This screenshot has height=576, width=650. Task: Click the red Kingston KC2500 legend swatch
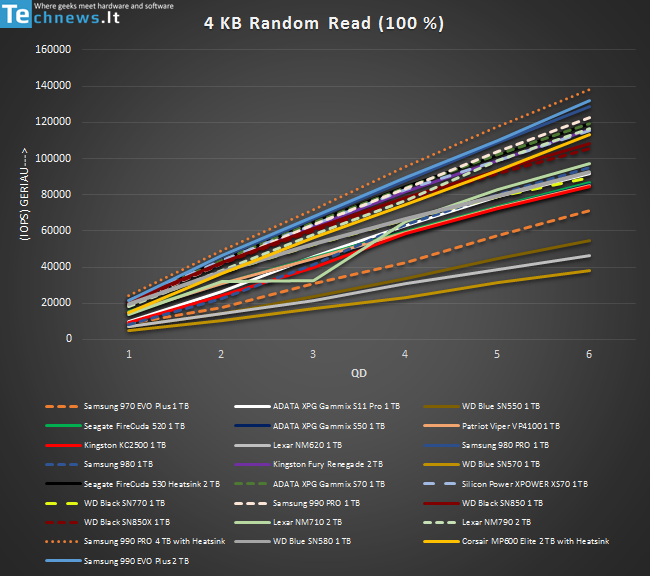pos(63,445)
